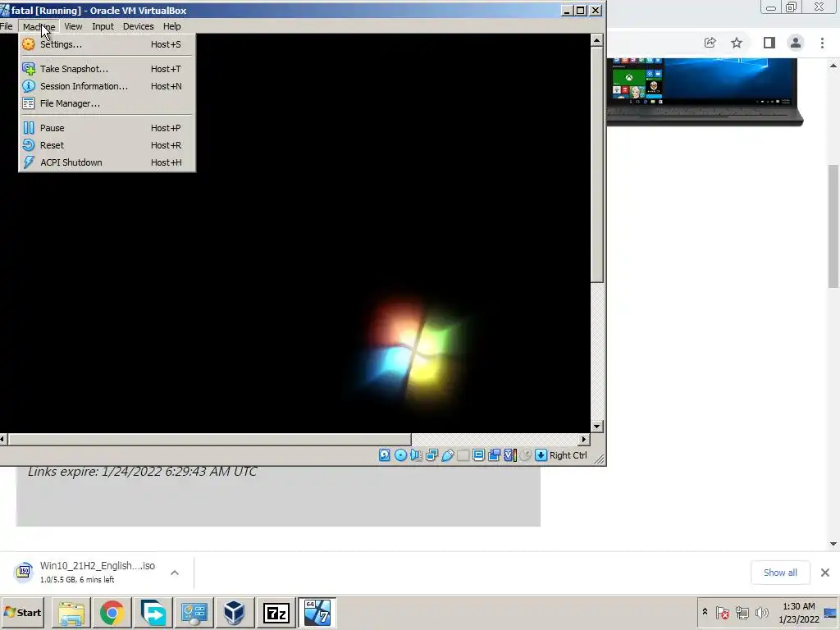
Task: Click the network adapter status icon
Action: click(431, 455)
